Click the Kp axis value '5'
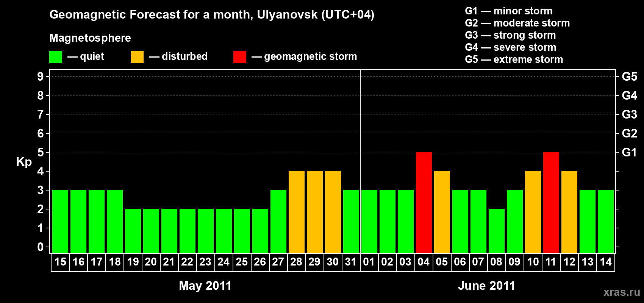The height and width of the screenshot is (303, 644). point(41,152)
